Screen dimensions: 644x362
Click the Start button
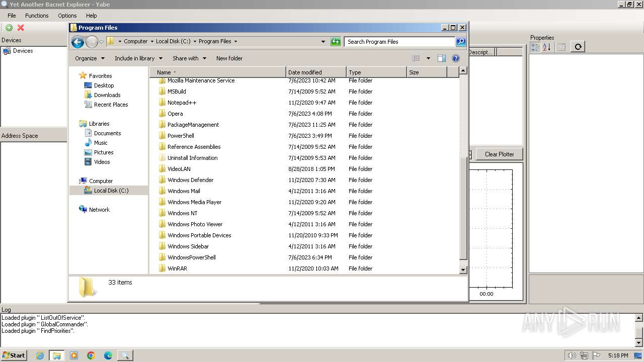click(14, 355)
